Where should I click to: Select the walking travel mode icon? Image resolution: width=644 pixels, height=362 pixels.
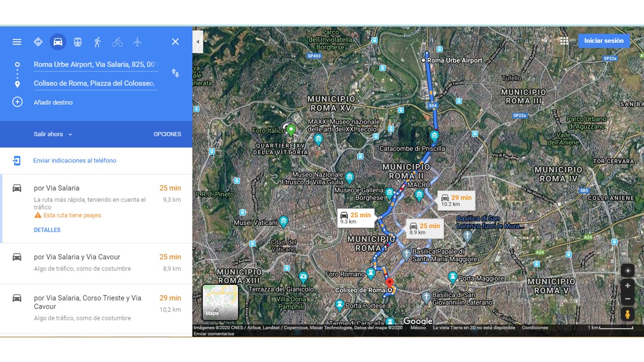point(97,42)
